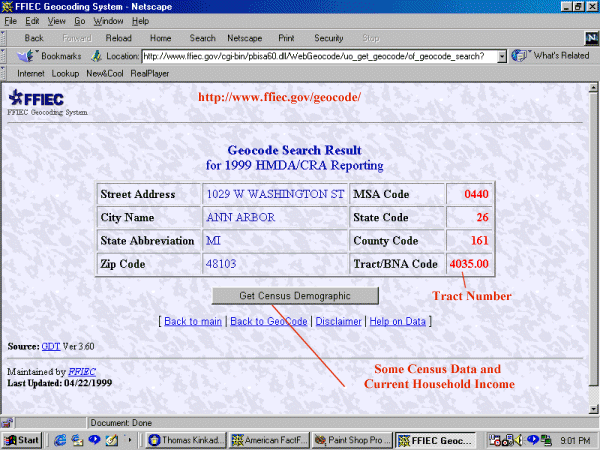600x450 pixels.
Task: Open Thomas Kinkade window from taskbar
Action: tap(187, 439)
